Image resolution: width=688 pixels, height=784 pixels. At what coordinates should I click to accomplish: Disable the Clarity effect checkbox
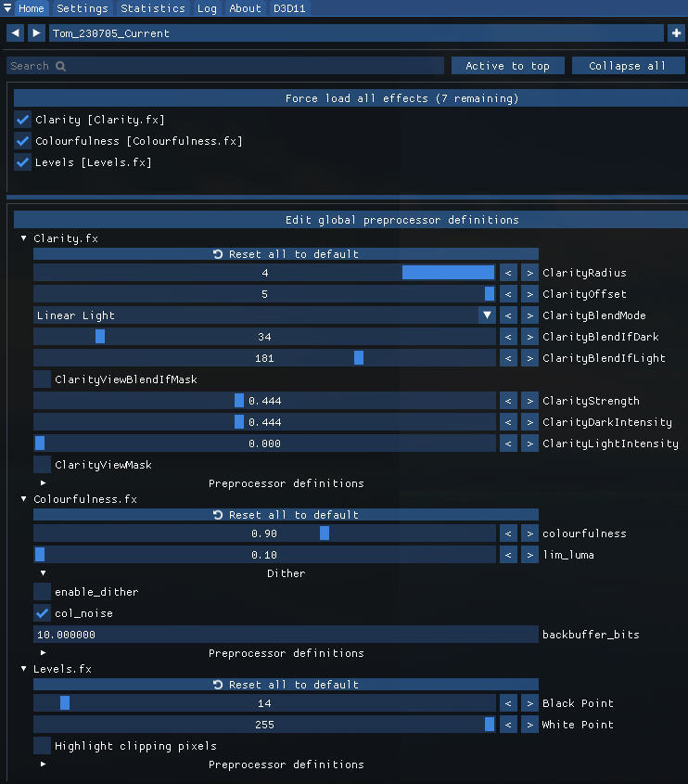23,120
